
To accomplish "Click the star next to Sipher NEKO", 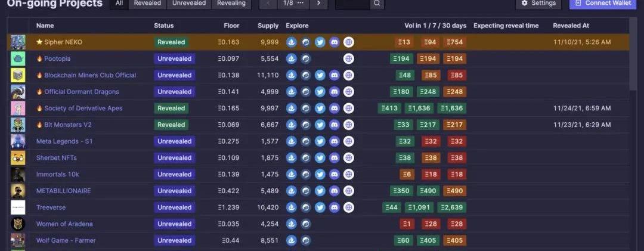I will [39, 42].
